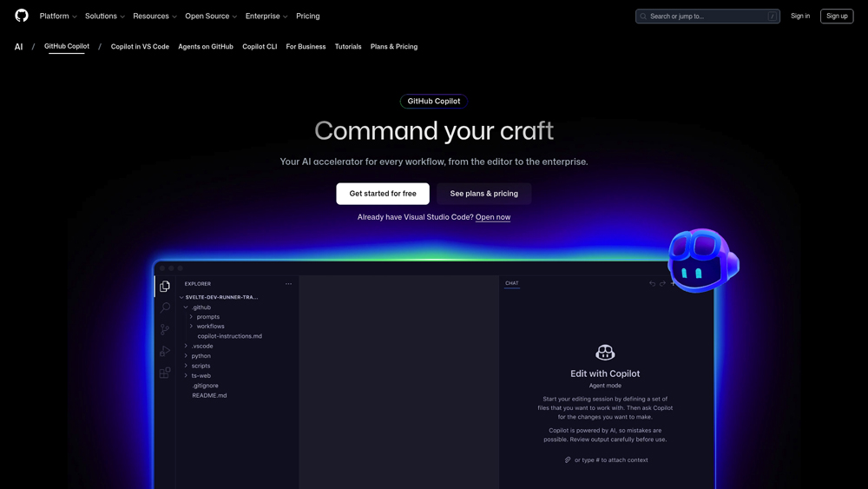Expand the prompts folder
Image resolution: width=868 pixels, height=489 pixels.
click(205, 317)
